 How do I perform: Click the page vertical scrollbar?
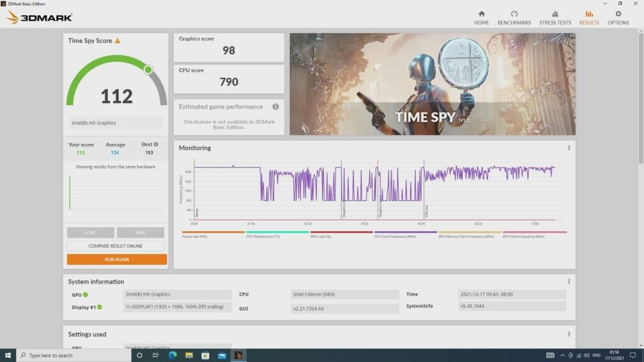[641, 99]
